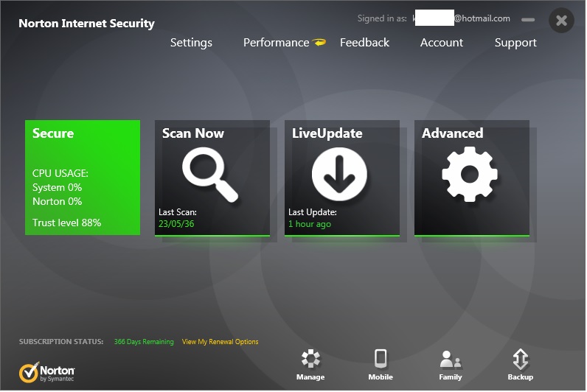587x392 pixels.
Task: Click the 'Norton Internet Security' title
Action: [86, 23]
